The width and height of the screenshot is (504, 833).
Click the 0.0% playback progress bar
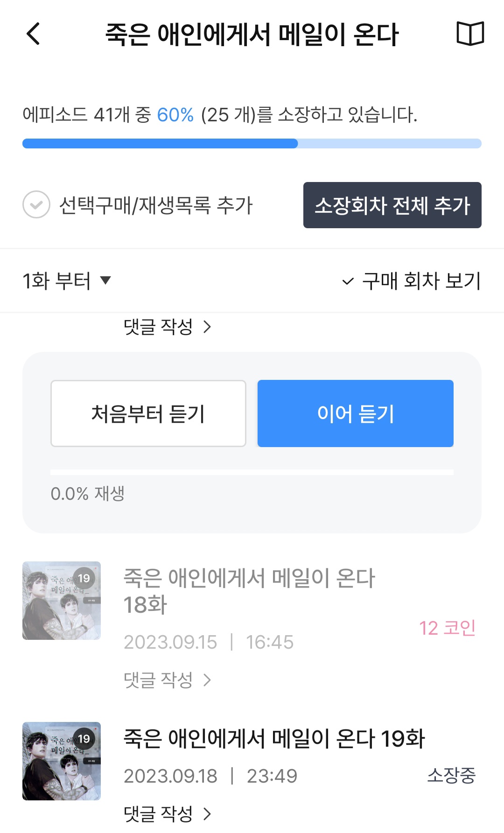[x=252, y=472]
